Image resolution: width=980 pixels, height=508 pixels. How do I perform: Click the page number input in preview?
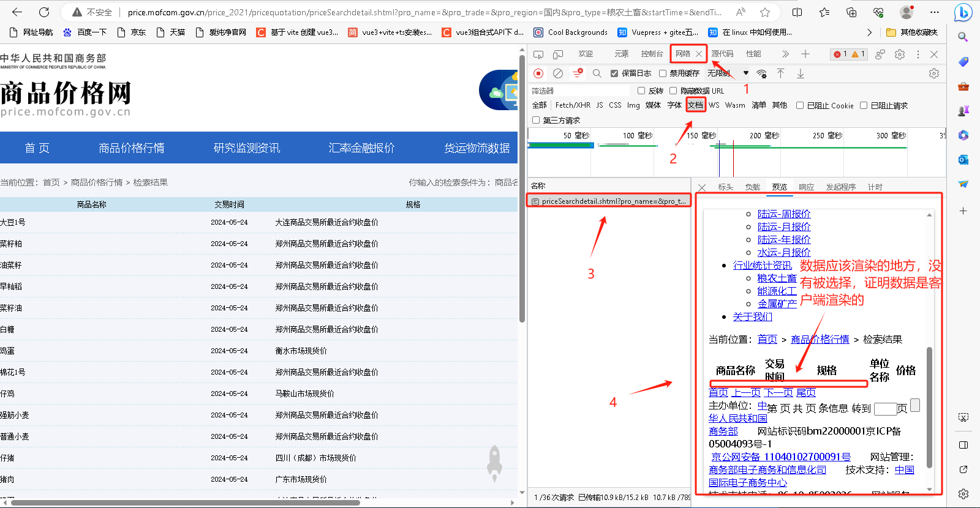pos(885,409)
